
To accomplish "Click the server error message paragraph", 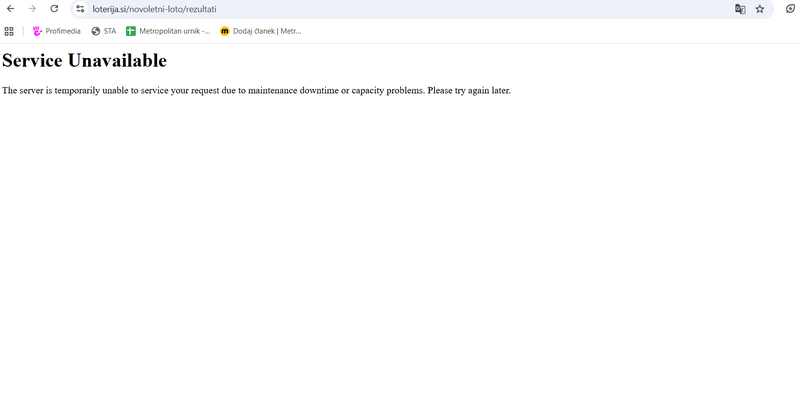I will coord(256,91).
